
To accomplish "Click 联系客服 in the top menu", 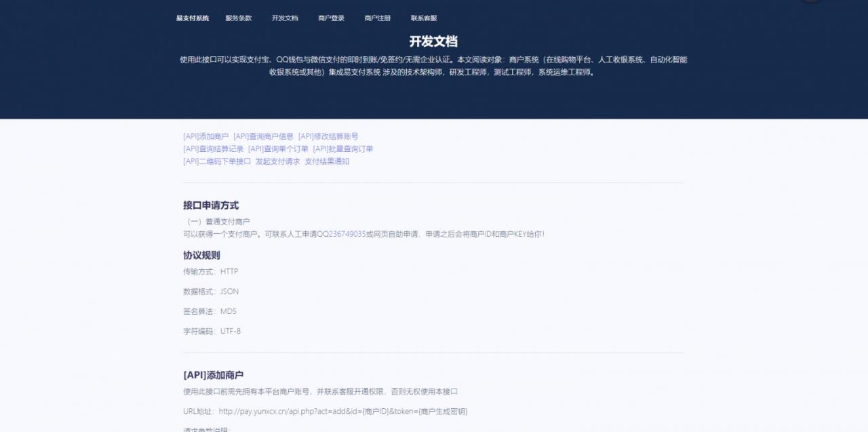I will click(x=424, y=18).
